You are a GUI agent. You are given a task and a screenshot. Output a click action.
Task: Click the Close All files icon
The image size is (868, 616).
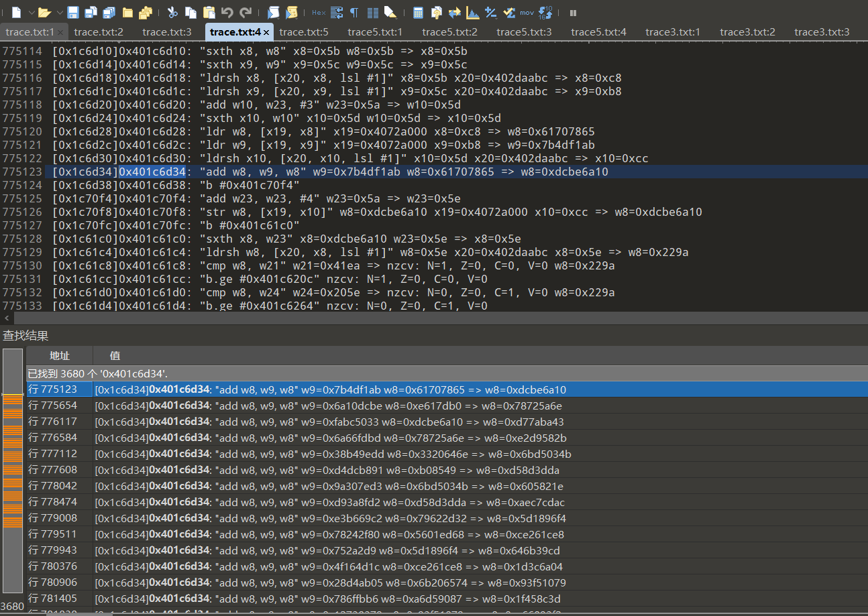(x=146, y=12)
